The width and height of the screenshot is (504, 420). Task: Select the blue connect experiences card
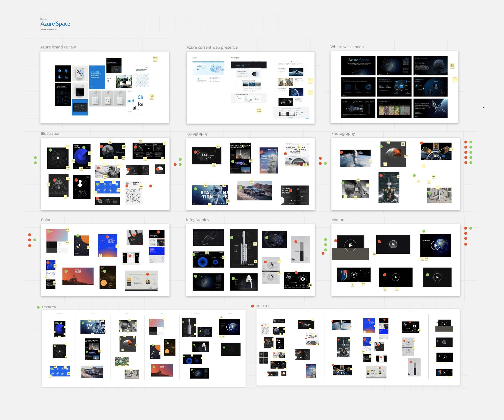click(x=97, y=77)
